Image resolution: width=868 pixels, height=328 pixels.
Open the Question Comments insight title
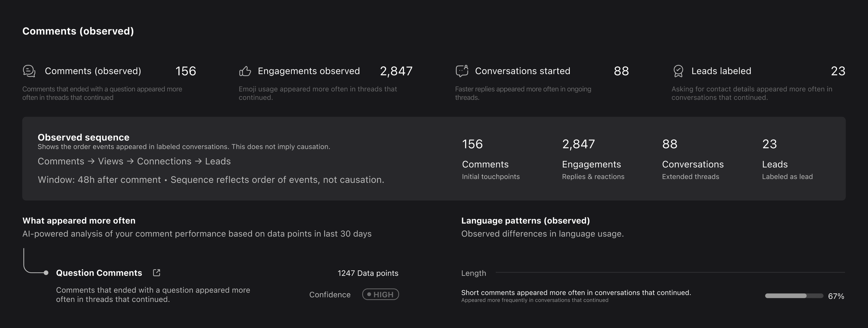click(x=99, y=273)
